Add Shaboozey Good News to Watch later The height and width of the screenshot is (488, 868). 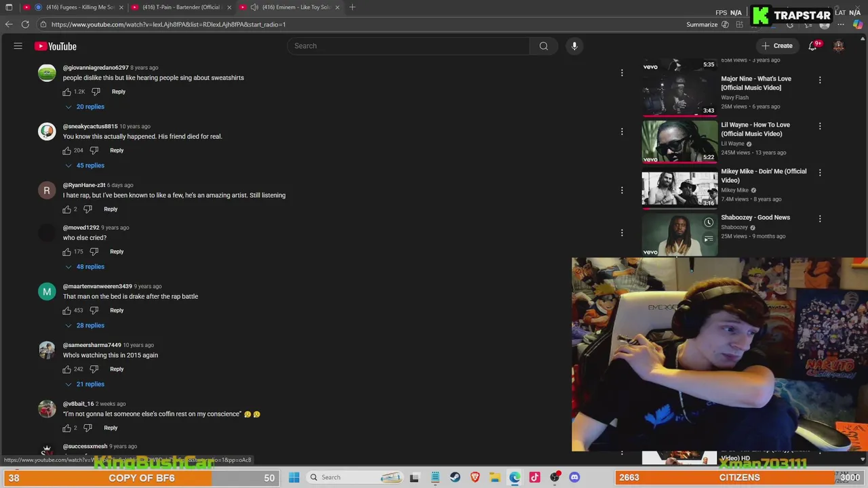709,222
